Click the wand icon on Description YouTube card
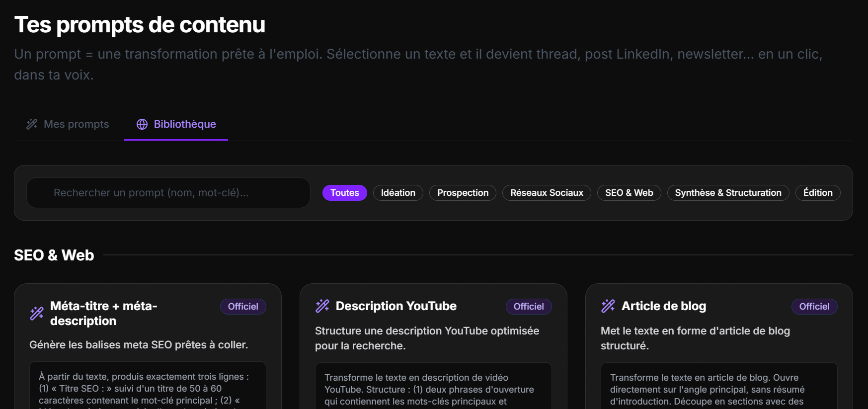 pyautogui.click(x=322, y=306)
